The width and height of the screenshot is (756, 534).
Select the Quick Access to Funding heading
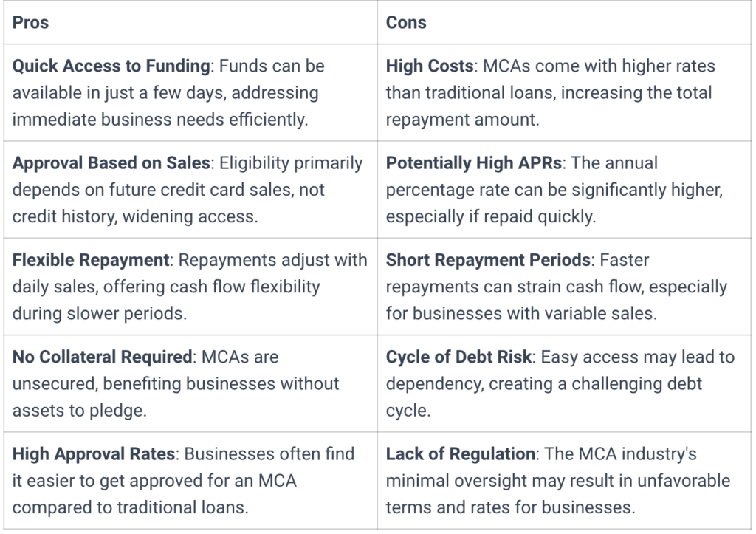point(111,66)
